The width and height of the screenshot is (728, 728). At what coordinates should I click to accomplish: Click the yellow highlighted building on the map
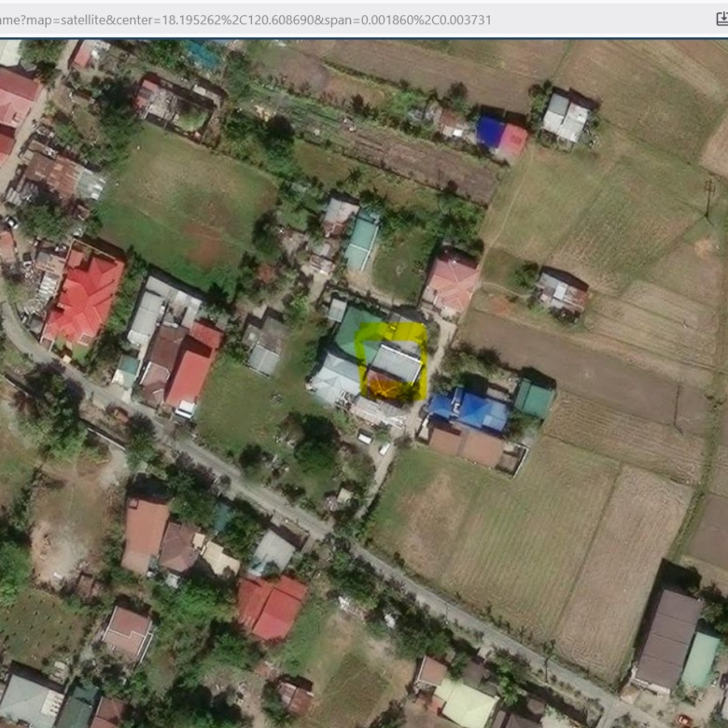(391, 361)
